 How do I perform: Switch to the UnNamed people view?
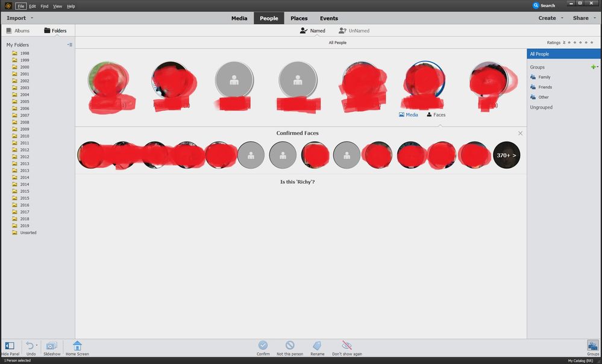click(x=354, y=30)
